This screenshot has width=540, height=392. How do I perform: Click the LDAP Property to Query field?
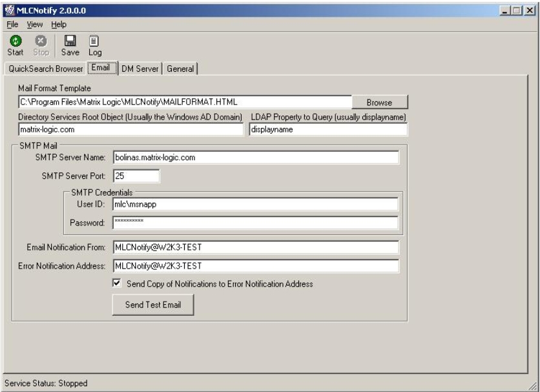click(328, 130)
